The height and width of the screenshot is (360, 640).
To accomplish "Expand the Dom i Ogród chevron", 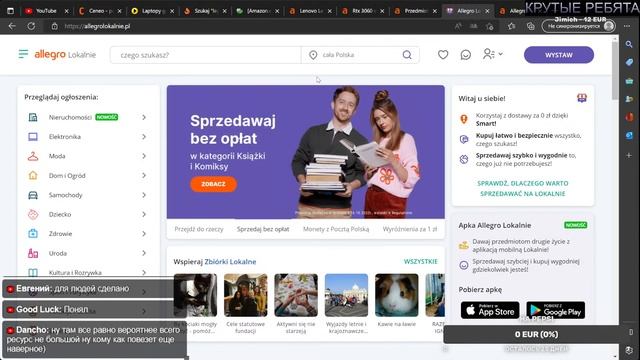I will 144,176.
